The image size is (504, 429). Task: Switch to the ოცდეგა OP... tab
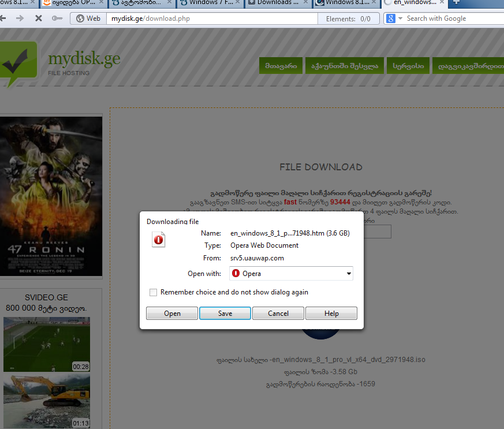[74, 2]
